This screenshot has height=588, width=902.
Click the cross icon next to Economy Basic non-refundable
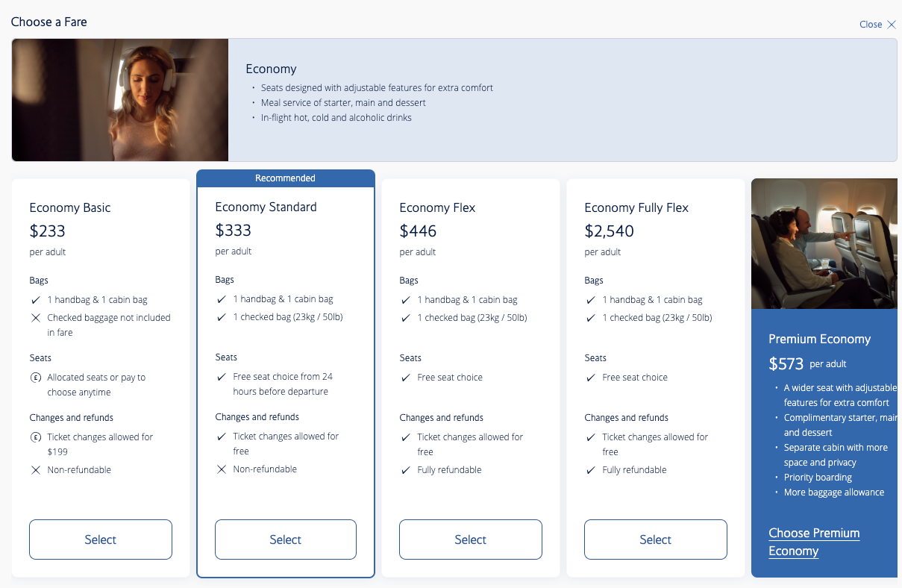(x=36, y=470)
